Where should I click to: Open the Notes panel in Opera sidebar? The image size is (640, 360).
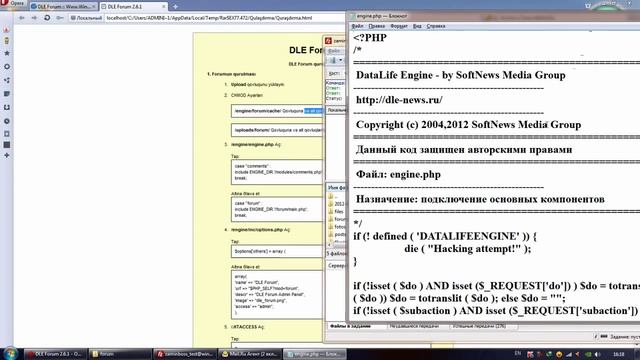point(7,94)
